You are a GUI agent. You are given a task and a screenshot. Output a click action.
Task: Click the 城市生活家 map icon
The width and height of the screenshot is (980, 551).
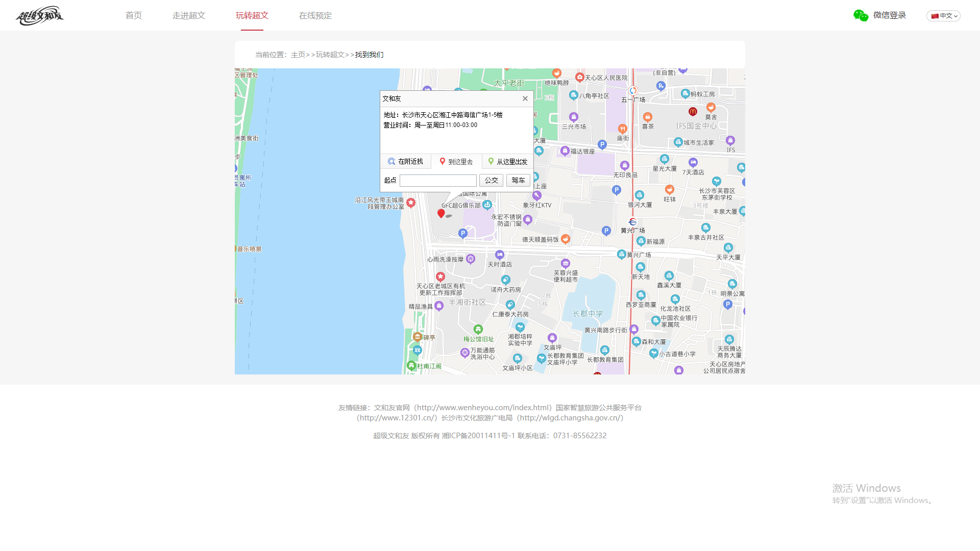click(678, 142)
